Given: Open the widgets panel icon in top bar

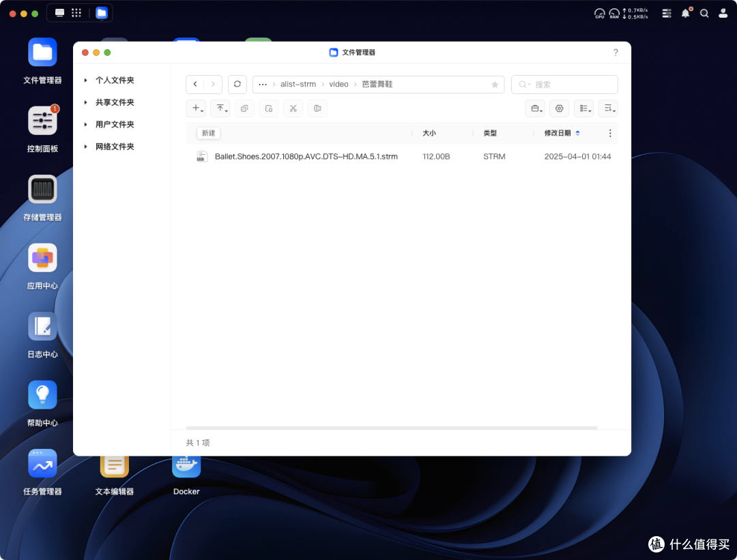Looking at the screenshot, I should tap(667, 13).
